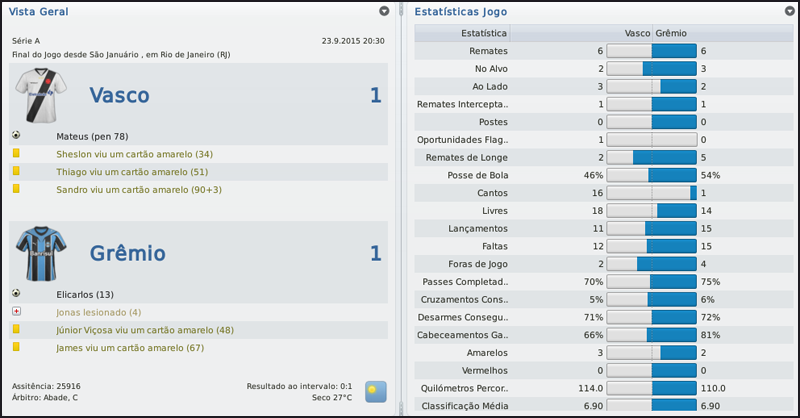Click the Grêmio team shirt icon

coord(39,253)
